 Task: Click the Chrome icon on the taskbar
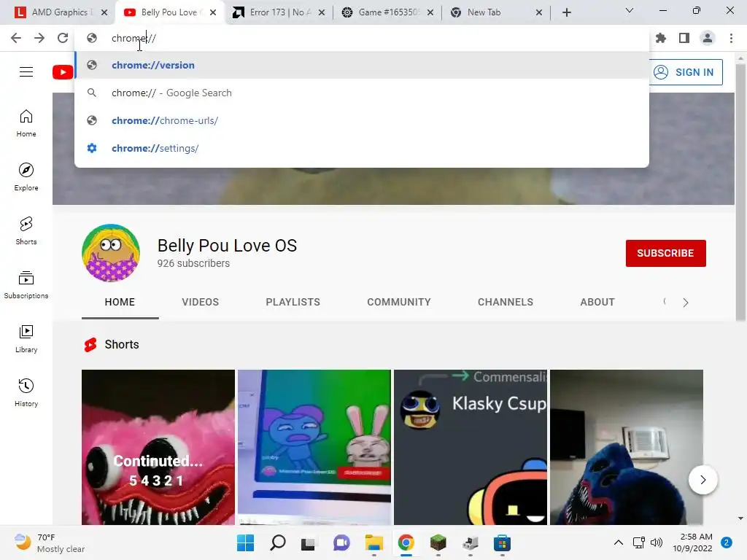pos(406,542)
